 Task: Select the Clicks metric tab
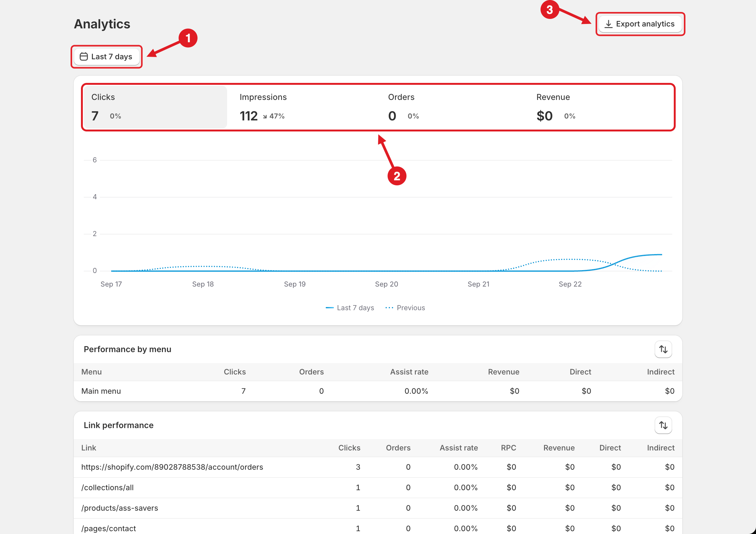coord(155,107)
